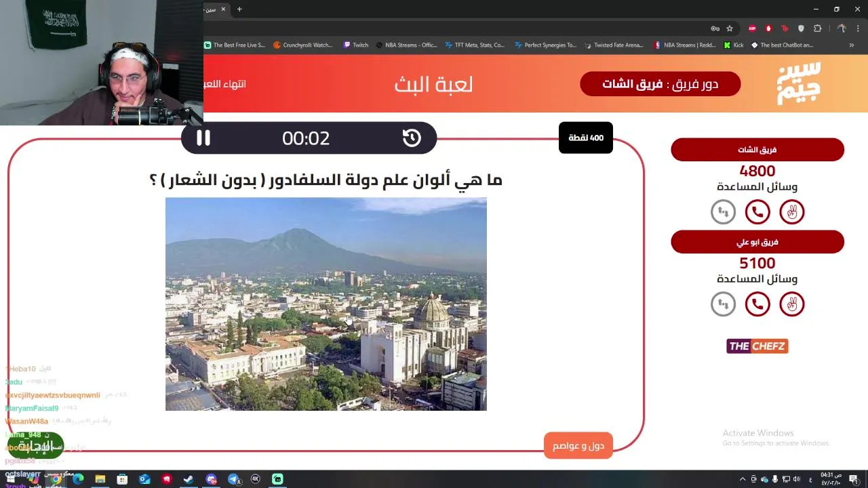Open the Chrome profile avatar
The width and height of the screenshot is (868, 488).
[842, 28]
